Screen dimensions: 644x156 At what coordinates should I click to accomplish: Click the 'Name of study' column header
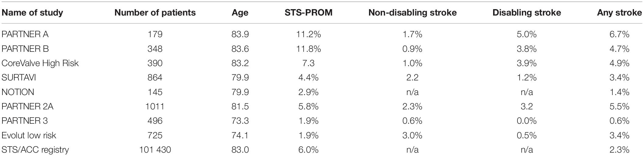click(32, 12)
